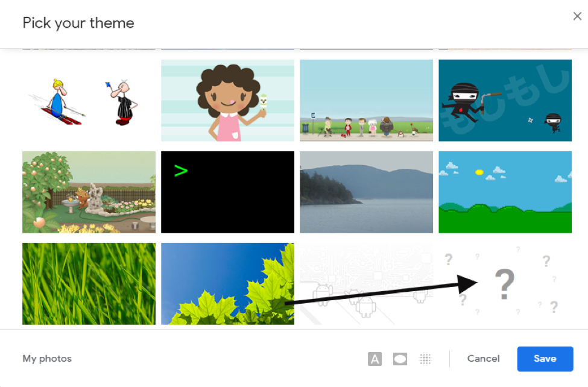Select the skiing cartoon characters theme
Viewport: 588px width, 387px height.
[89, 101]
